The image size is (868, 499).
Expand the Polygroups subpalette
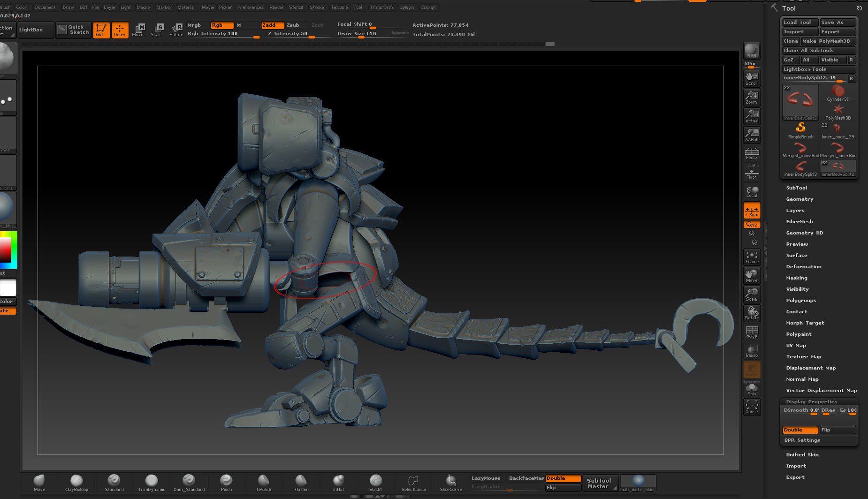801,301
